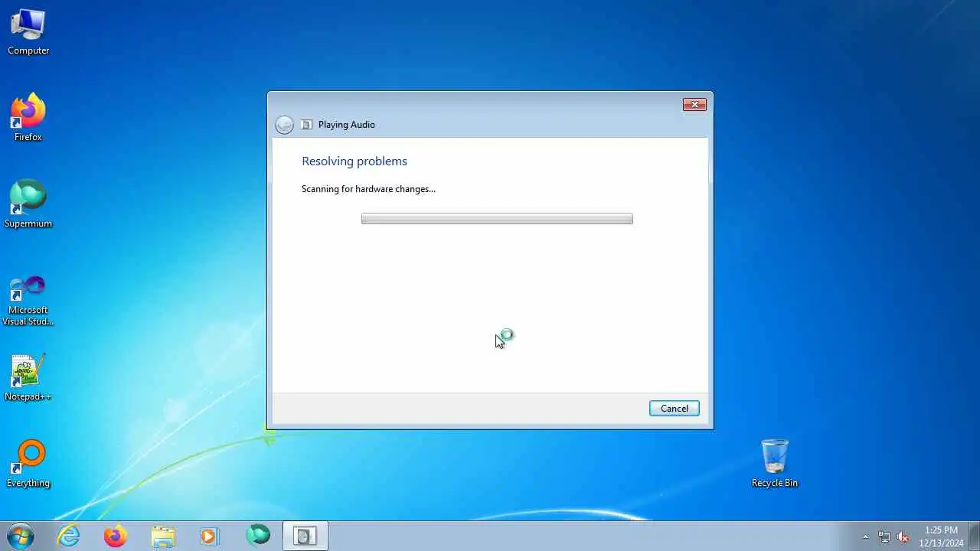The image size is (980, 551).
Task: Select the Recycle Bin icon
Action: pos(774,464)
